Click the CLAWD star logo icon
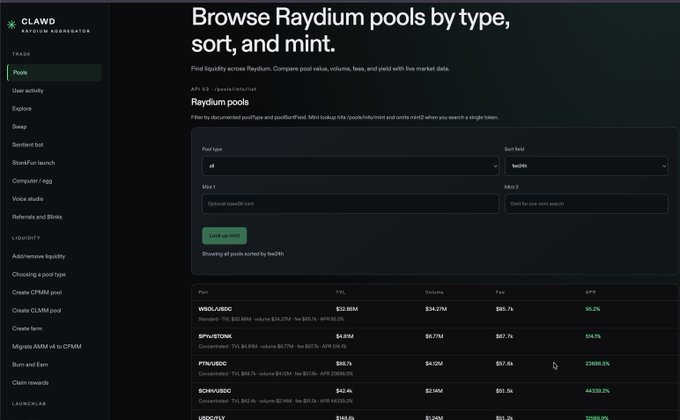Image resolution: width=680 pixels, height=420 pixels. pos(12,25)
